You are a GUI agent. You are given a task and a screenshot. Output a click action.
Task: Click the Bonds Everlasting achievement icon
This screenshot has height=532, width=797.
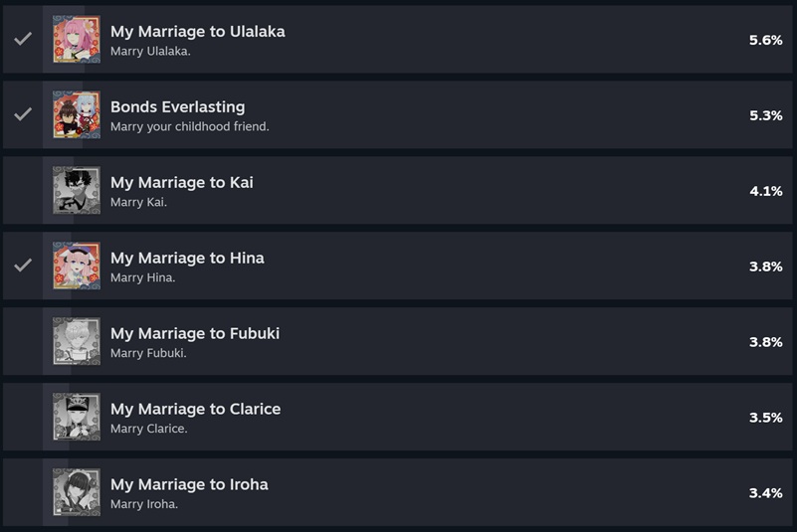[77, 115]
